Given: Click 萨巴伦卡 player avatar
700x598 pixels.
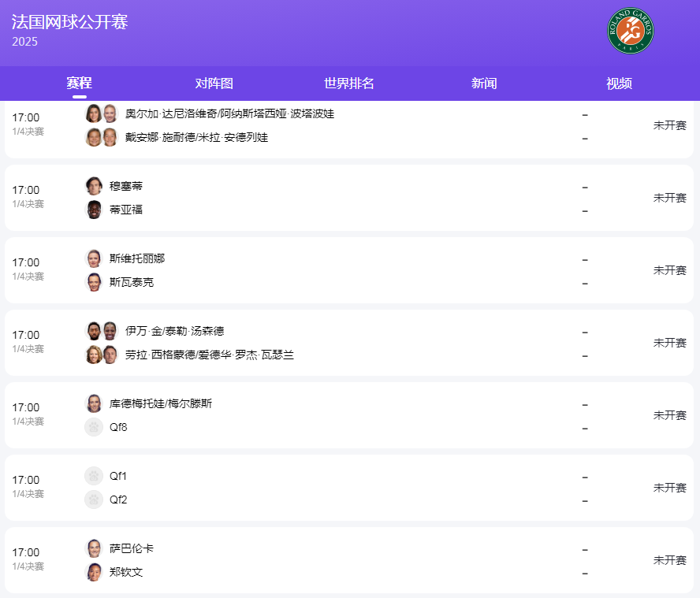Looking at the screenshot, I should (94, 548).
